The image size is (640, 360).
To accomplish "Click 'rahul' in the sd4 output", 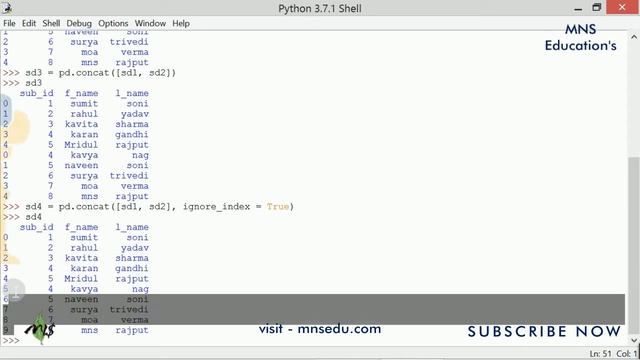I will pyautogui.click(x=84, y=248).
